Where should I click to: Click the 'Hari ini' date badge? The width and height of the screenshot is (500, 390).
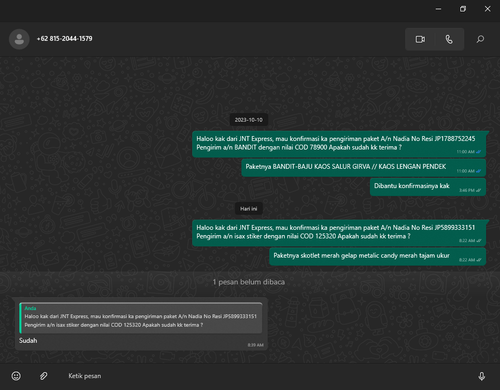click(x=249, y=209)
